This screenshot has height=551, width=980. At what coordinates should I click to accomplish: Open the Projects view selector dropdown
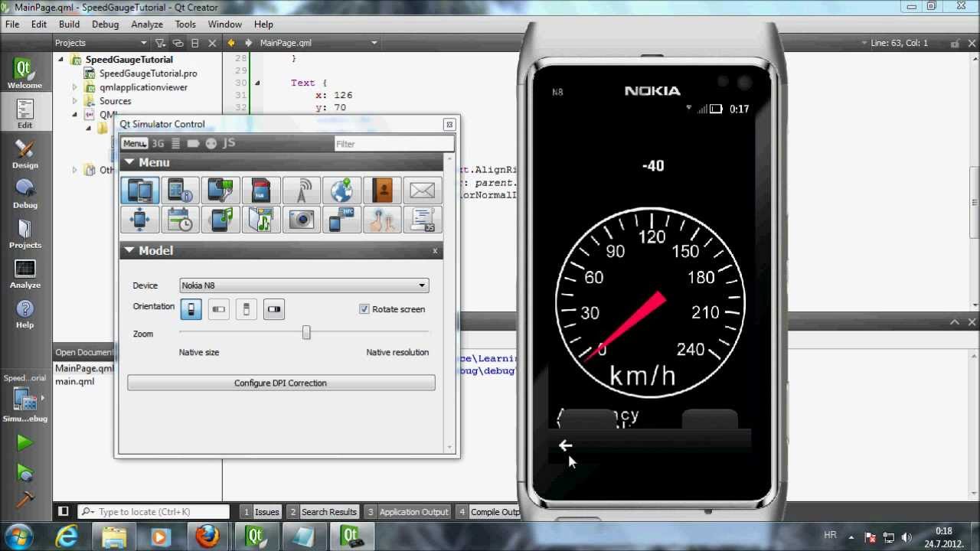(x=103, y=43)
